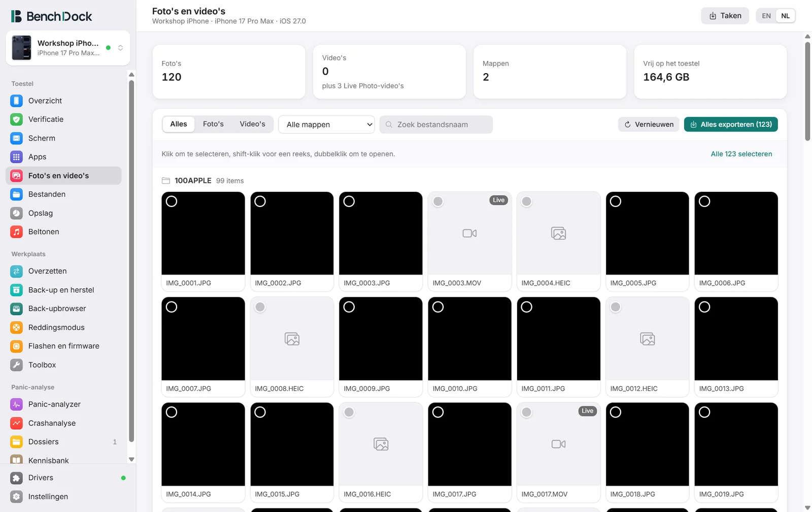Click the search magnifier icon
The width and height of the screenshot is (812, 512).
[389, 124]
